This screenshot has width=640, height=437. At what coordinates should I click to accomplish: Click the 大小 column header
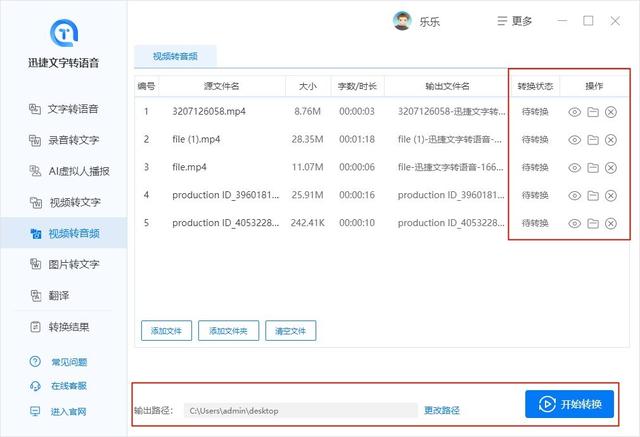[x=308, y=86]
